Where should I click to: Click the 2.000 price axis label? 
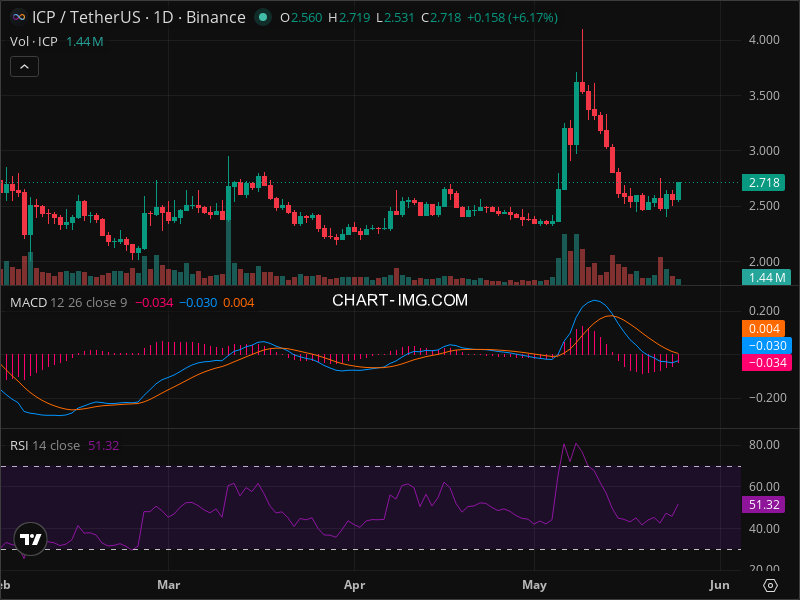tap(764, 261)
